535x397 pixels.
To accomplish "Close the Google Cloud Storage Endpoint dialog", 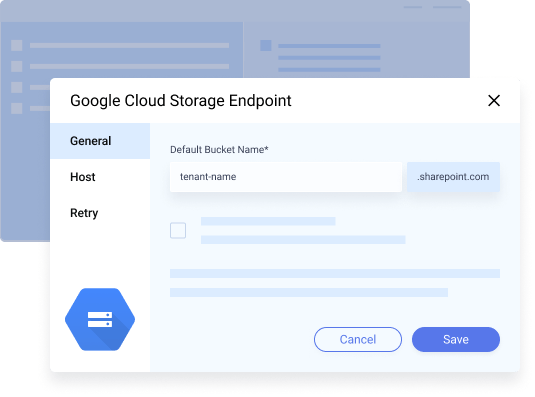I will (494, 101).
